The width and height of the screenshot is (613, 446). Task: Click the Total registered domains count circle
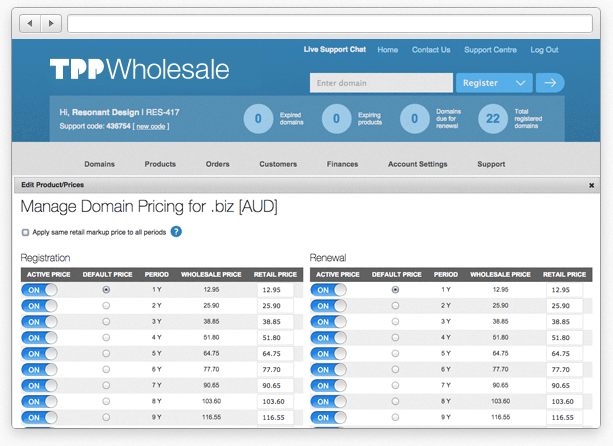pyautogui.click(x=491, y=119)
